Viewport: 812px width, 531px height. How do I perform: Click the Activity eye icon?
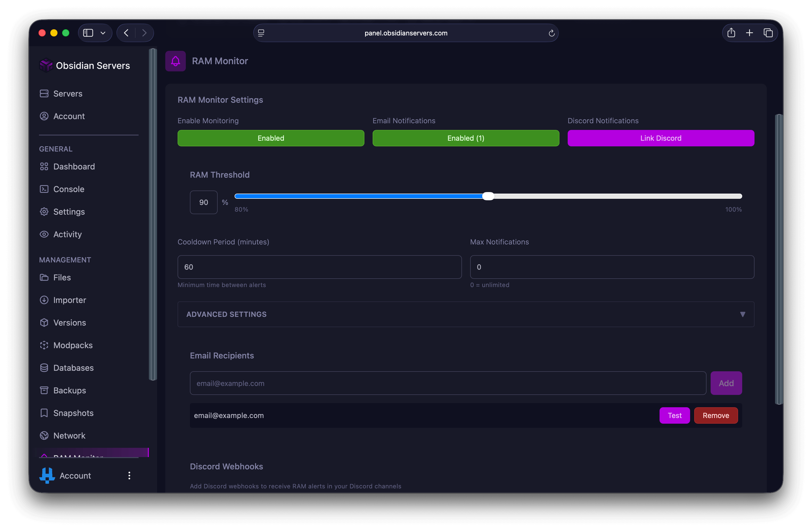coord(44,234)
